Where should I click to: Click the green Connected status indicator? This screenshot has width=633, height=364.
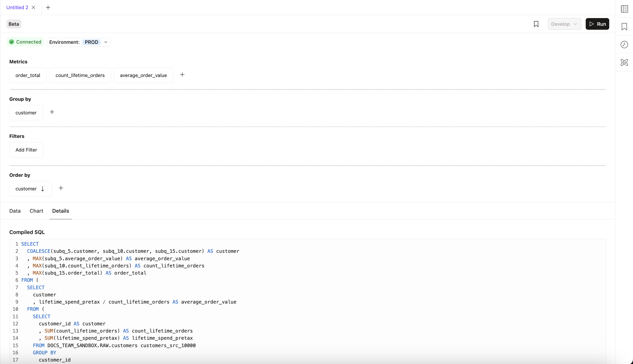point(25,42)
